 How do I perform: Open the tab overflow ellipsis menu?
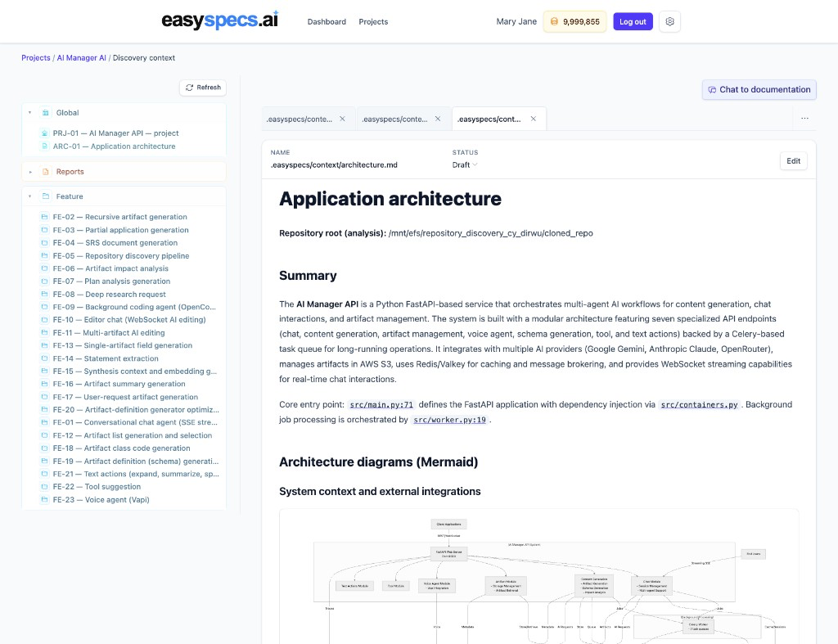point(804,118)
